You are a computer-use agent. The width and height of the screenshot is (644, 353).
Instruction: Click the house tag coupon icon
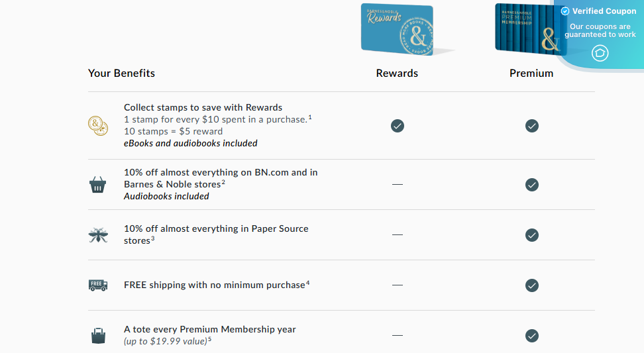[x=600, y=53]
